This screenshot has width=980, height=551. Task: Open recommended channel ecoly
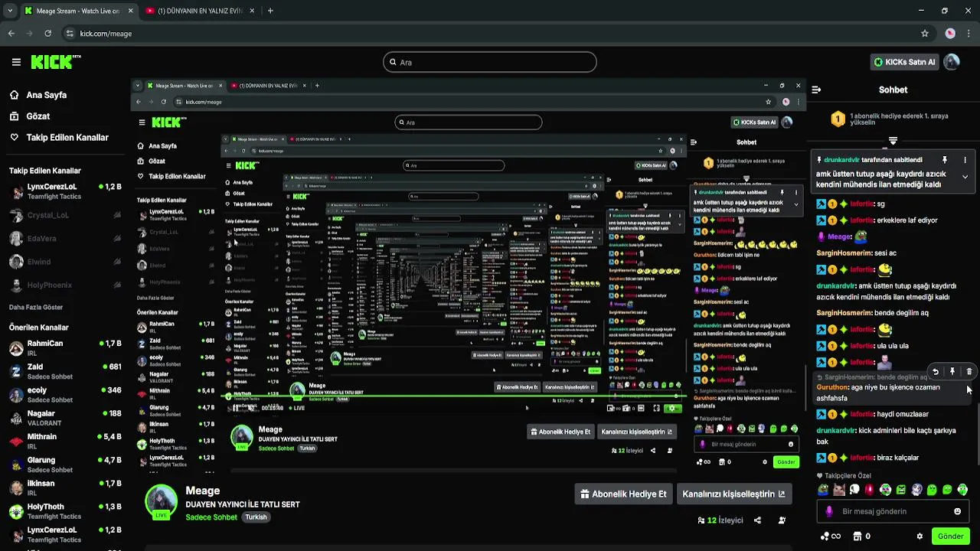(65, 395)
